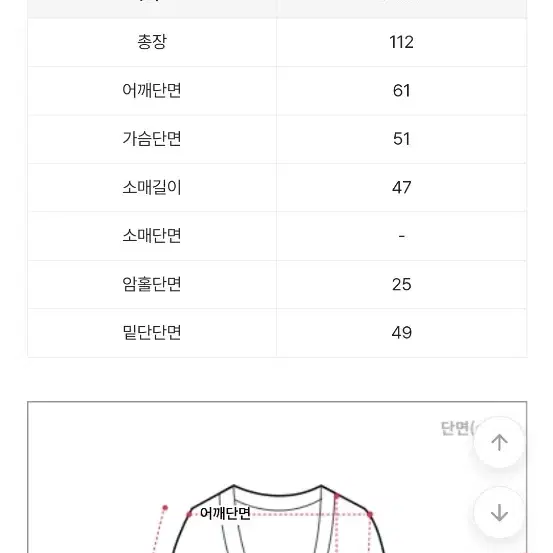Select the 총장 row label
The height and width of the screenshot is (553, 553).
[x=152, y=42]
